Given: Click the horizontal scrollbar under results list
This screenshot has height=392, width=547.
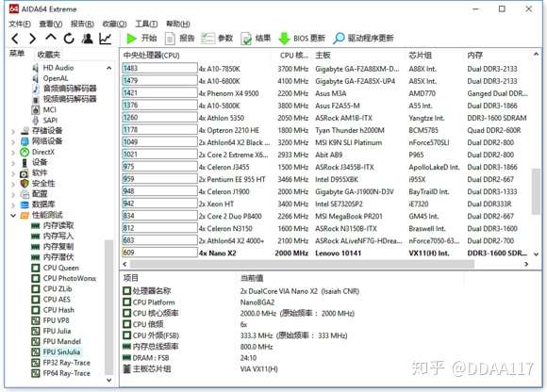Looking at the screenshot, I should click(x=302, y=264).
